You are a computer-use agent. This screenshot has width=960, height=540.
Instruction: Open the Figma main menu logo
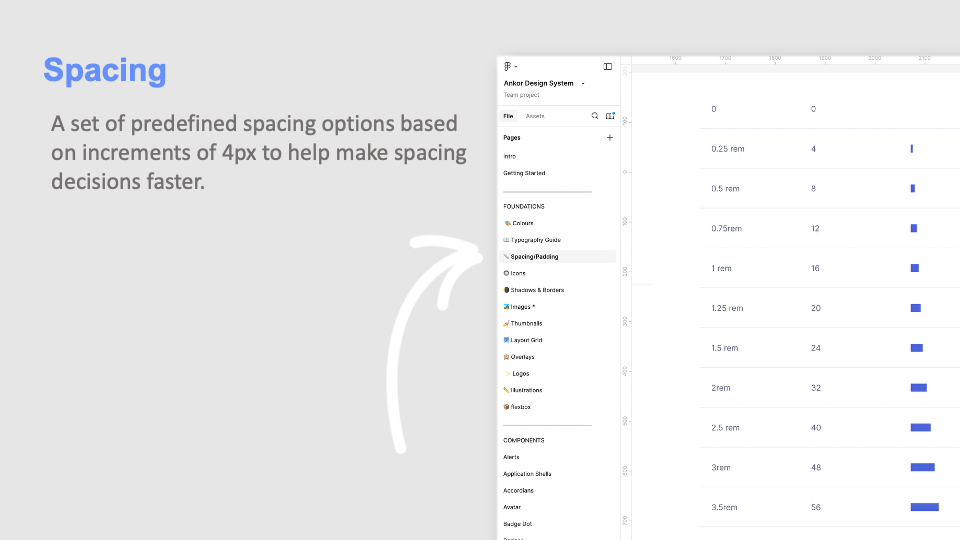coord(508,66)
